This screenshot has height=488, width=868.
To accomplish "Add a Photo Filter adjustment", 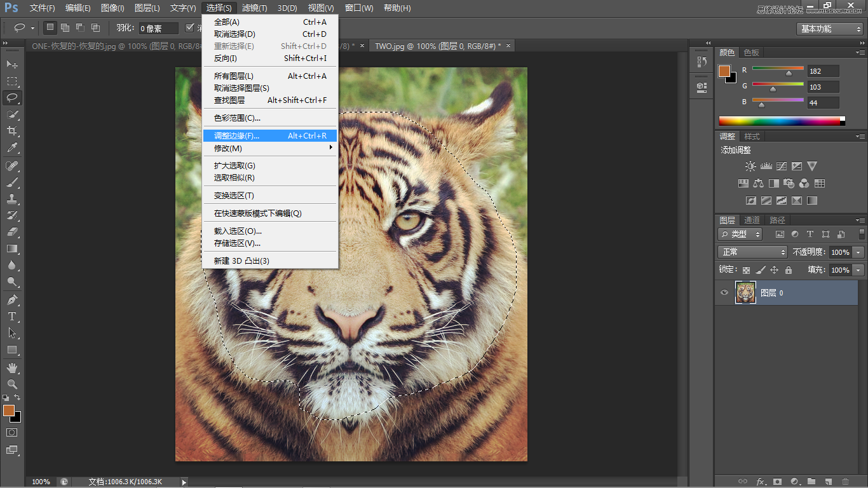I will (789, 184).
